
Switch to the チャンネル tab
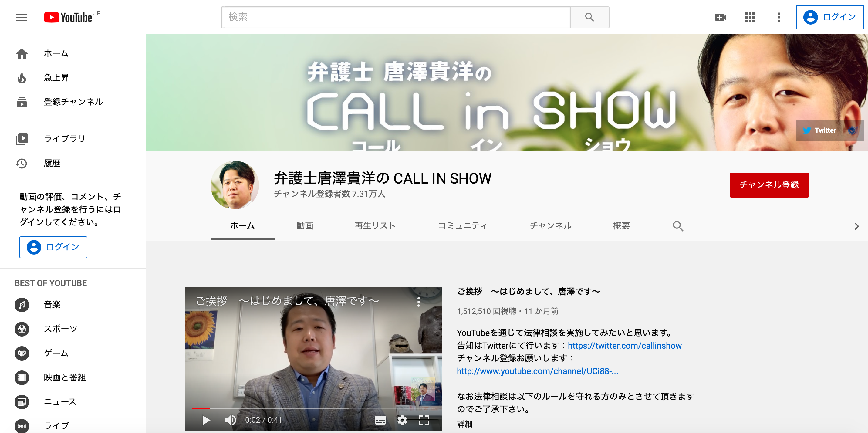click(551, 226)
